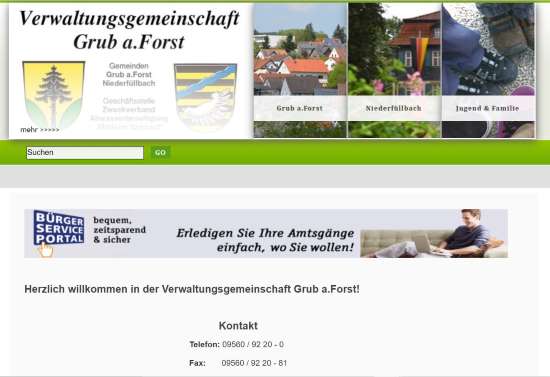Click the faded Geschäftsstelle Zweckverband text
Image resolution: width=550 pixels, height=377 pixels.
129,105
